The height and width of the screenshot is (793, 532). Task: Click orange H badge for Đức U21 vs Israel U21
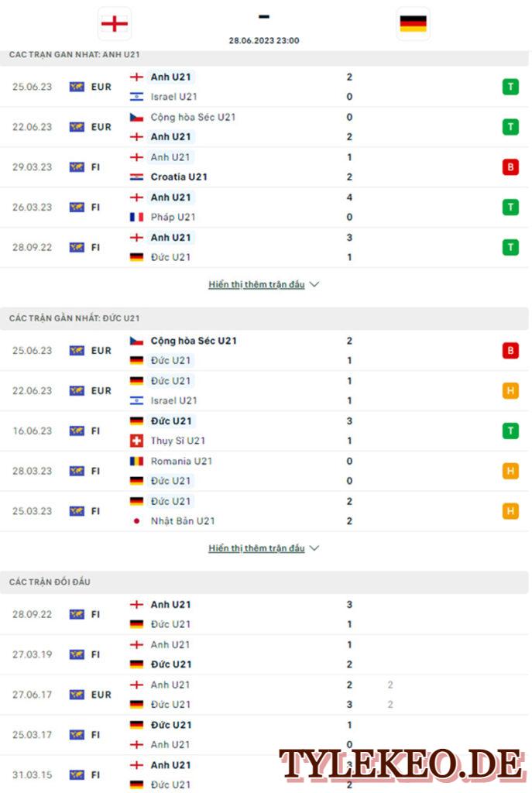click(510, 390)
